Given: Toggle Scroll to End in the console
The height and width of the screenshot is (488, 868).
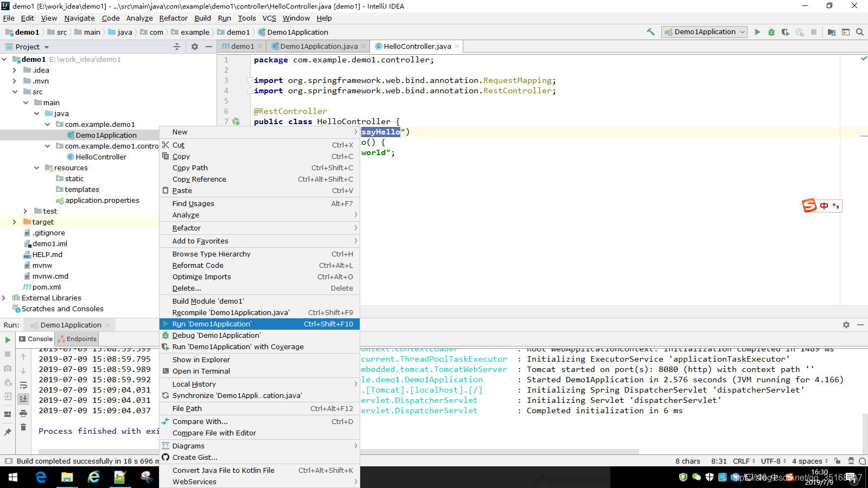Looking at the screenshot, I should [23, 399].
